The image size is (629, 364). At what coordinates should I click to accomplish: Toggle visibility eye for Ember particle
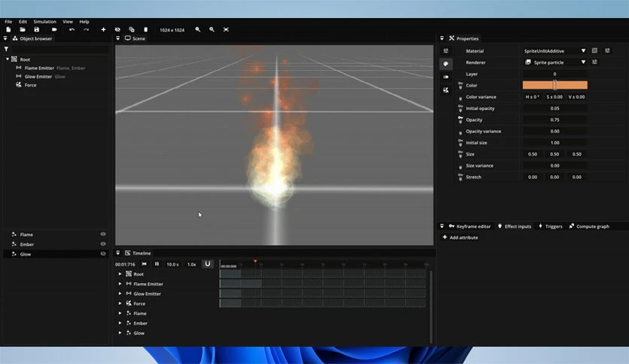click(x=103, y=244)
